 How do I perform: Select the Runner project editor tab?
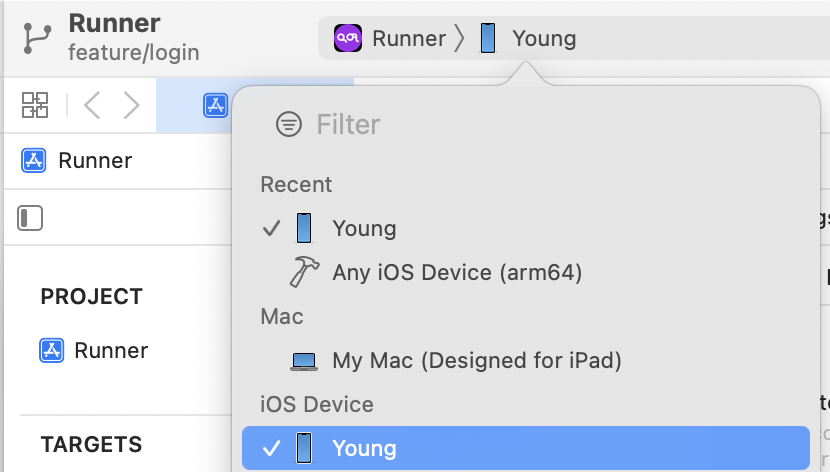(215, 105)
